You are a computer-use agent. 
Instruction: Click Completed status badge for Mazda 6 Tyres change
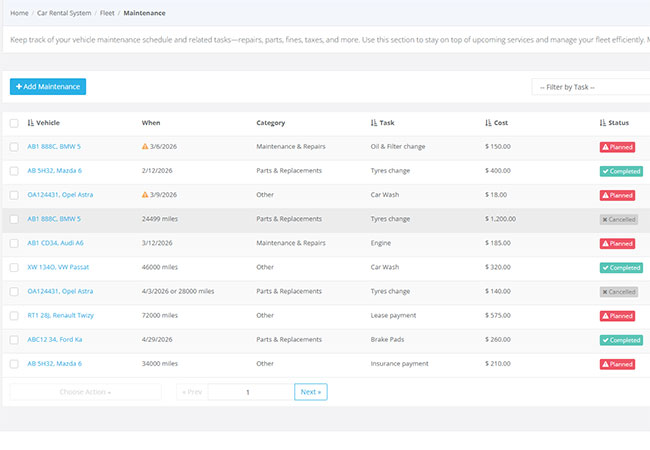click(621, 171)
